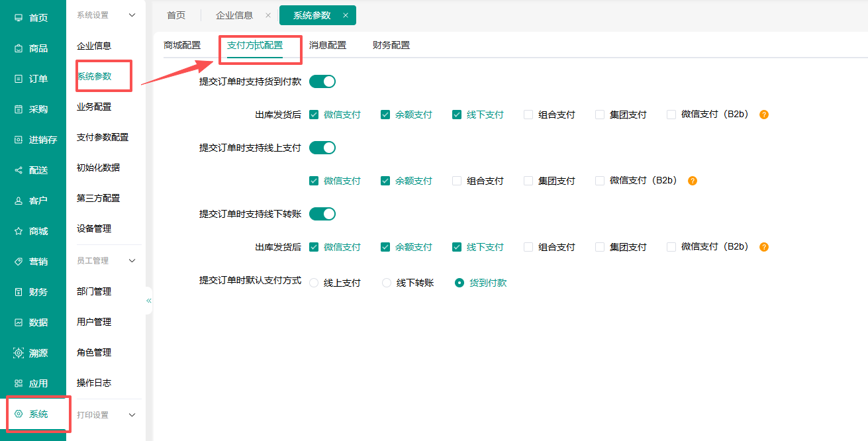The image size is (868, 441).
Task: Collapse the 员工管理 section chevron
Action: coord(132,261)
